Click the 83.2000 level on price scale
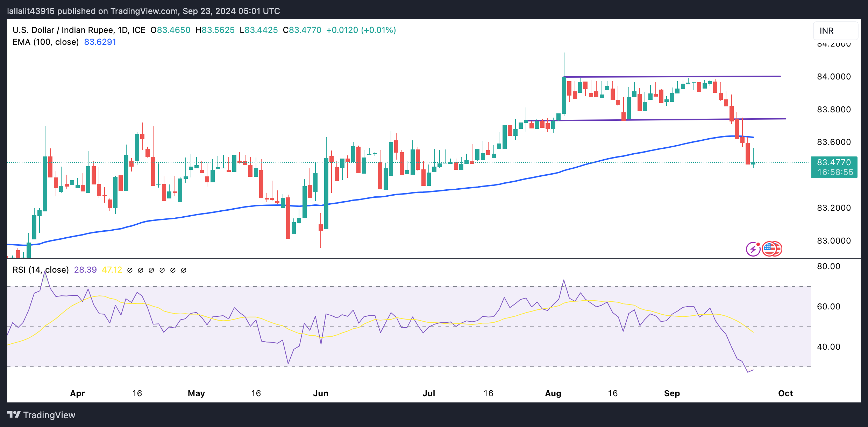Screen dimensions: 868x427 833,208
